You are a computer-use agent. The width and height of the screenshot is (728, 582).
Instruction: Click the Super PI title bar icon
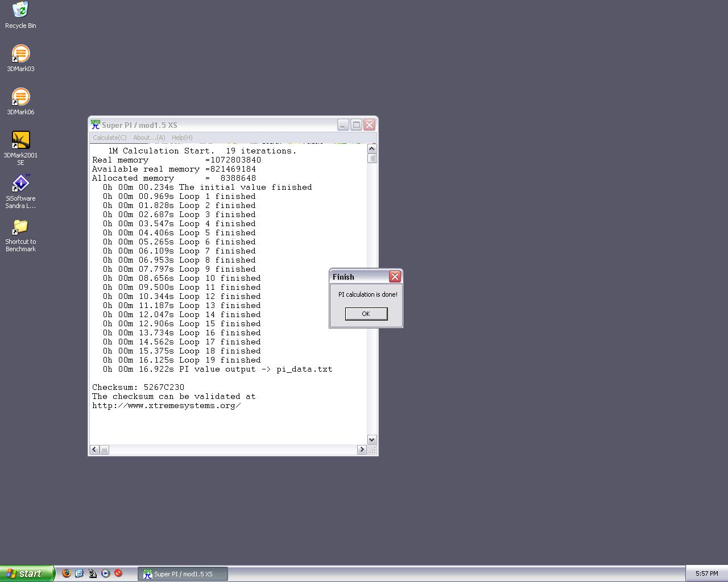point(96,124)
